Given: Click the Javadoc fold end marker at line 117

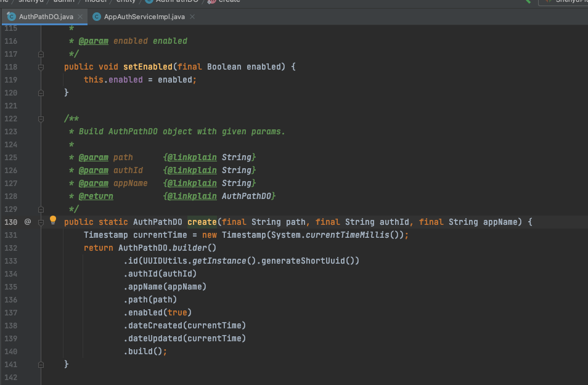Looking at the screenshot, I should (41, 54).
